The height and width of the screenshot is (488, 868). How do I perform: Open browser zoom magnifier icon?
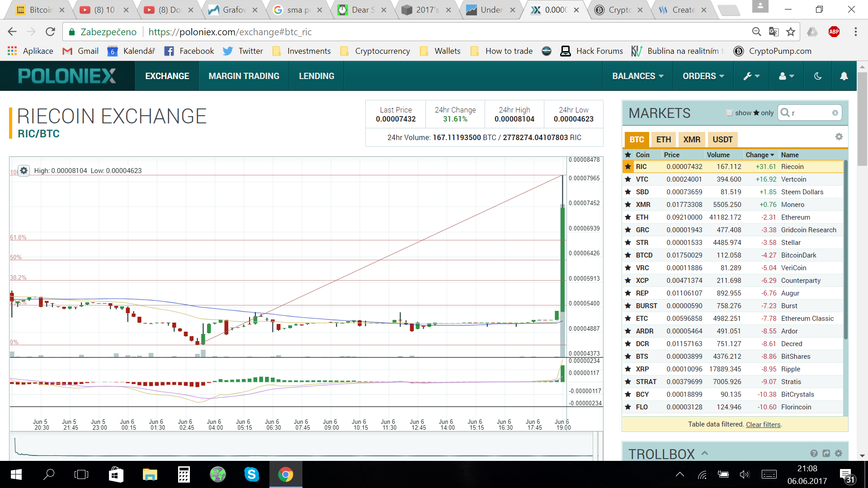(x=756, y=32)
